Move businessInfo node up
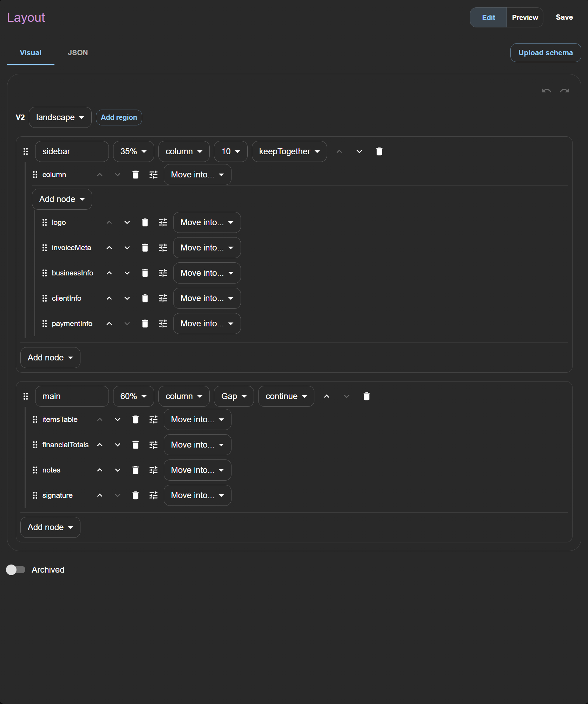 [x=109, y=273]
